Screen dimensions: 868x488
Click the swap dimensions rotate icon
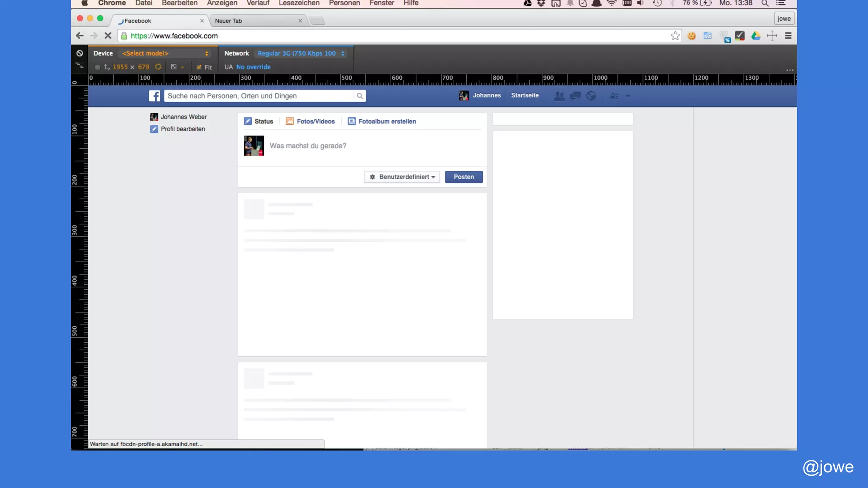(158, 67)
